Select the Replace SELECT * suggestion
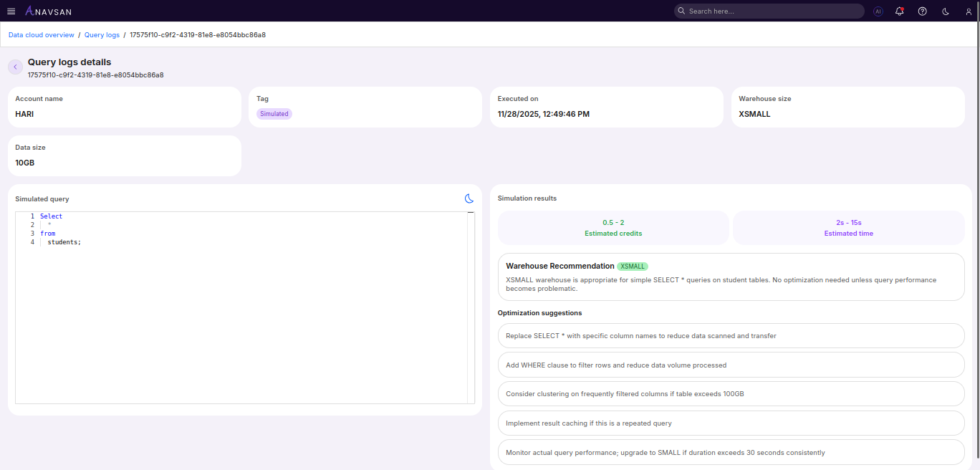Image resolution: width=980 pixels, height=470 pixels. (x=731, y=335)
